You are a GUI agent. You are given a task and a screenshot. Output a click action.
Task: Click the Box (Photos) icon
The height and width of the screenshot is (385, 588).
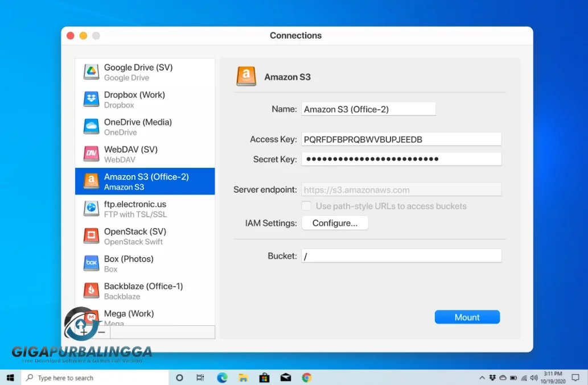tap(91, 263)
